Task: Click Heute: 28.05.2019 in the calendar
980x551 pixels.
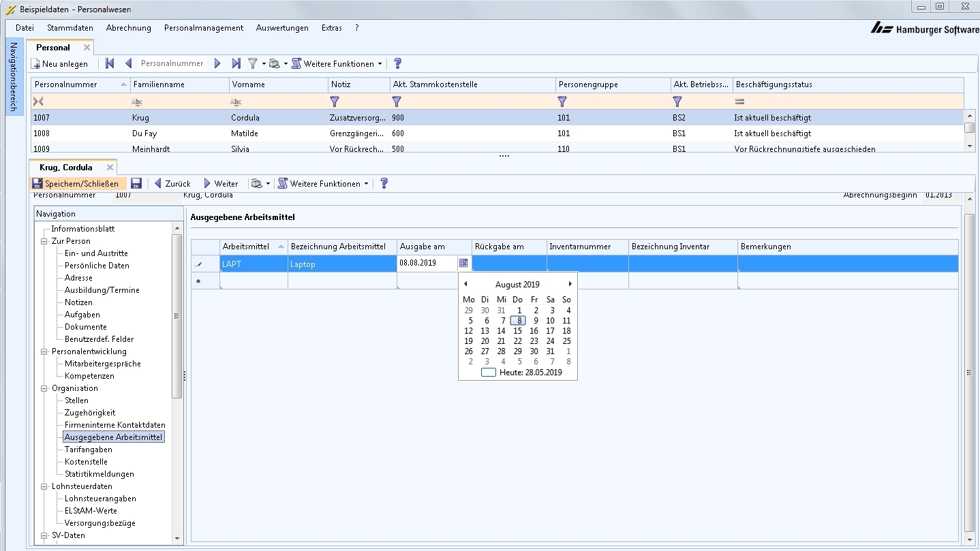Action: 522,373
